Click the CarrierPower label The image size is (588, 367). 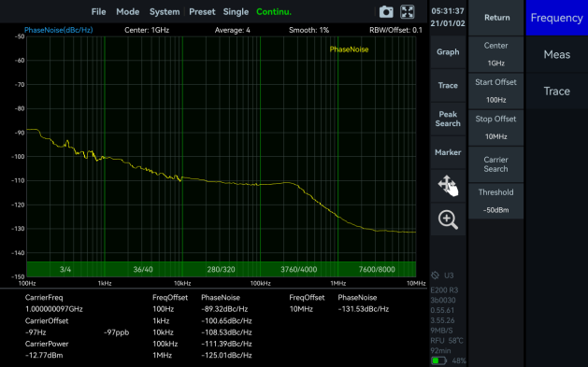click(x=47, y=344)
